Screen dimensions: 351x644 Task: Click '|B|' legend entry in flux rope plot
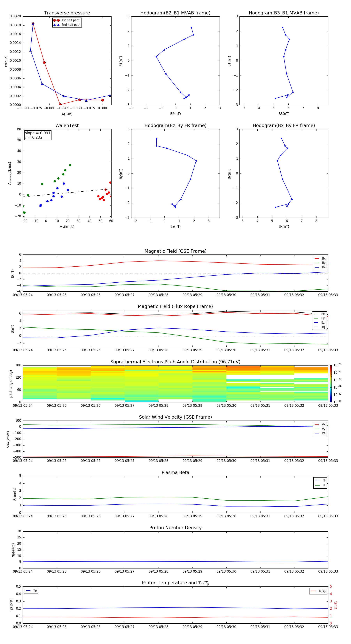(x=320, y=327)
